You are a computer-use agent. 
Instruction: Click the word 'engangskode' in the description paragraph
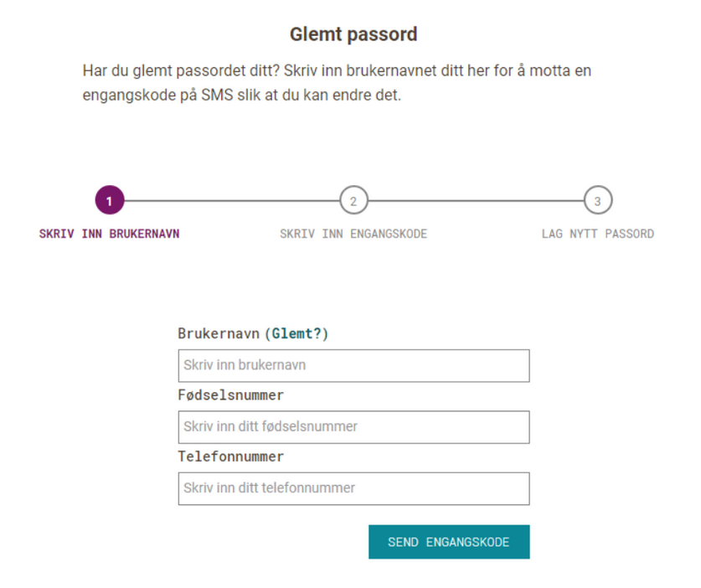[x=123, y=95]
